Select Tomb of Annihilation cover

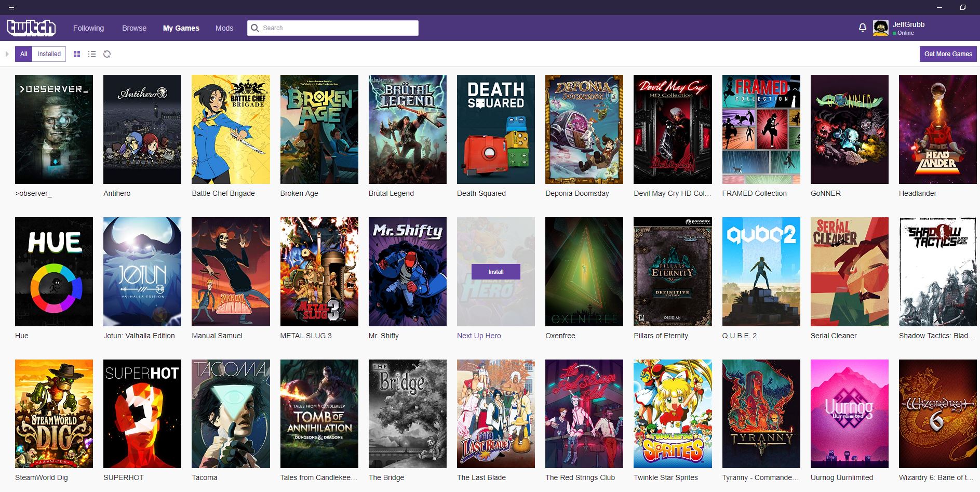(x=319, y=414)
